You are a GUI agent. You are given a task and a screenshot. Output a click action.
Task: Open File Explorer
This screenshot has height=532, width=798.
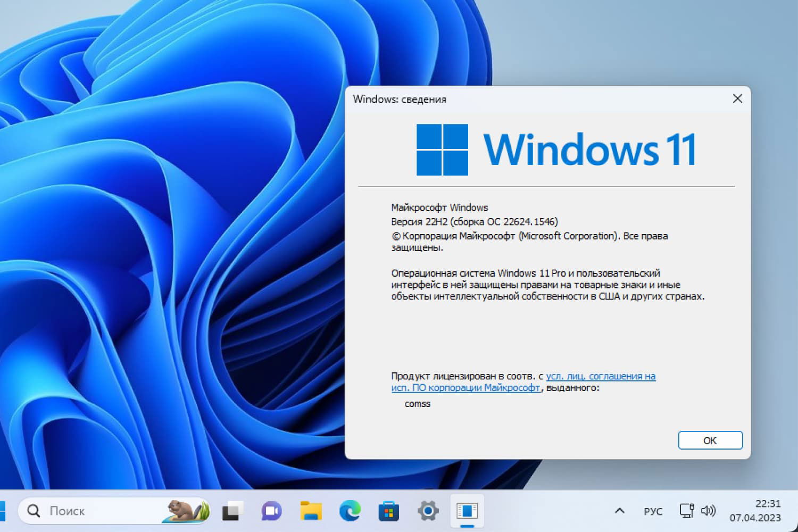[x=310, y=511]
